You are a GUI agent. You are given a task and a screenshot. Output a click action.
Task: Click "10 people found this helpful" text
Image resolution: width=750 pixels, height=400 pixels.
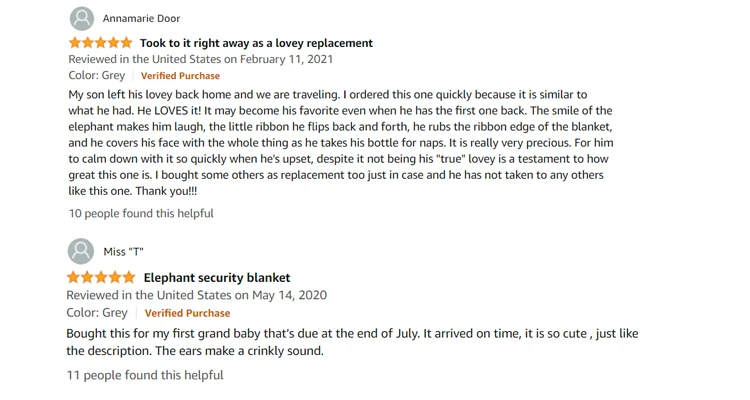141,213
